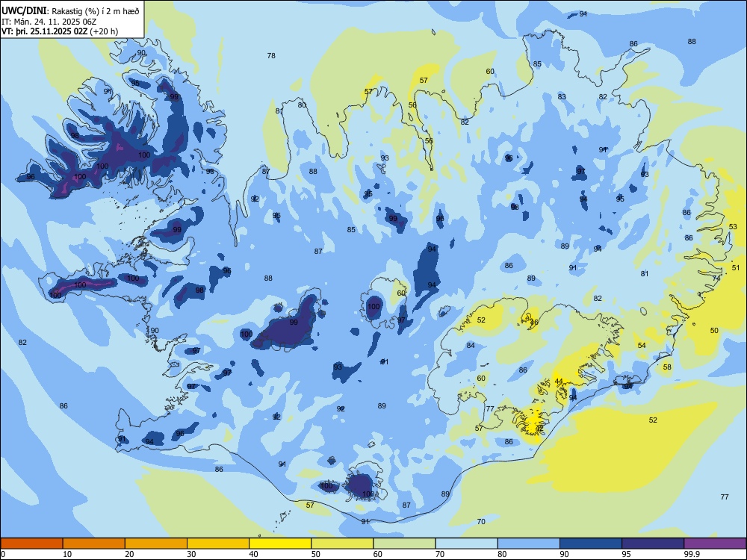This screenshot has width=747, height=560.
Task: Click the map value 58 in the southeast
Action: tap(667, 367)
